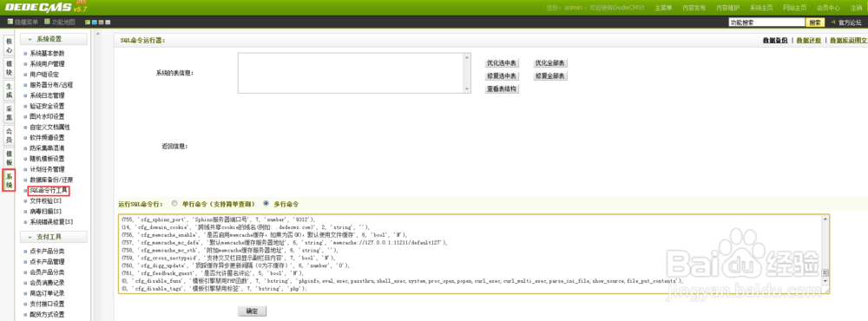Open 验证安全设置 in sidebar
868x321 pixels.
(47, 106)
